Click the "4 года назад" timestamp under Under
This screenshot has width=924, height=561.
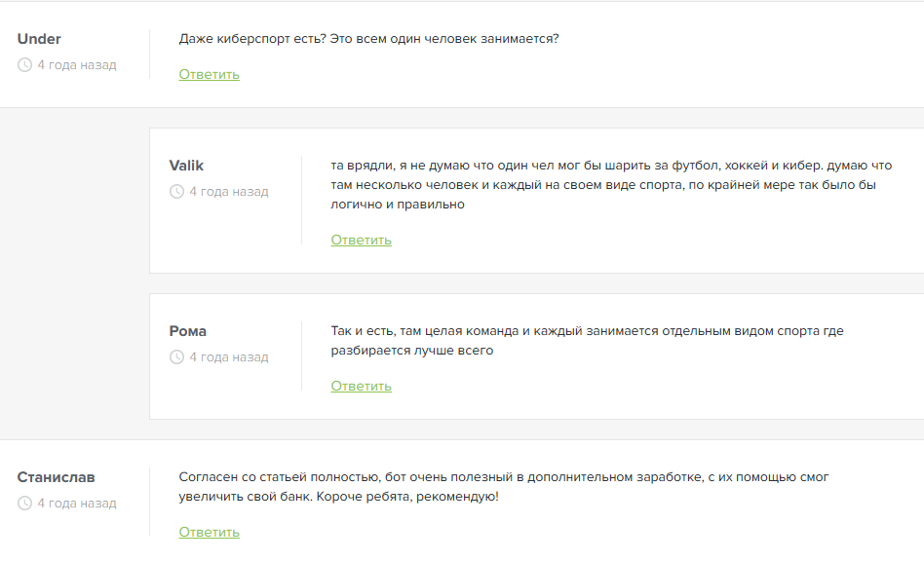point(77,65)
